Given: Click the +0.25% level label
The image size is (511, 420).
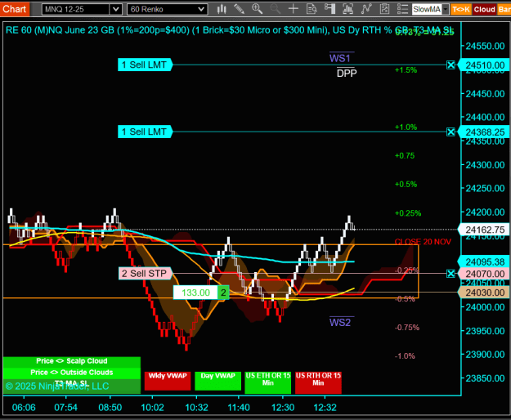Looking at the screenshot, I should (x=408, y=213).
